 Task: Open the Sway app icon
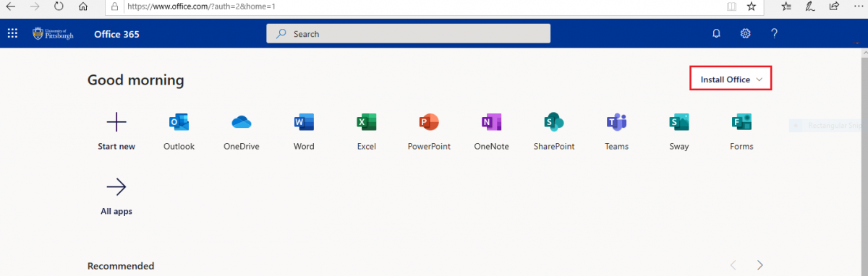pyautogui.click(x=679, y=123)
